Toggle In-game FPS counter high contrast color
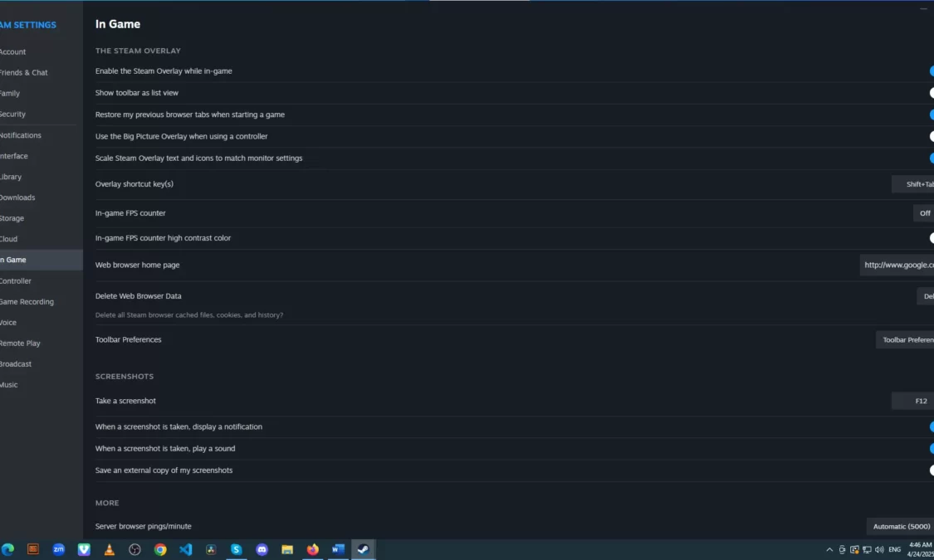 click(x=931, y=237)
